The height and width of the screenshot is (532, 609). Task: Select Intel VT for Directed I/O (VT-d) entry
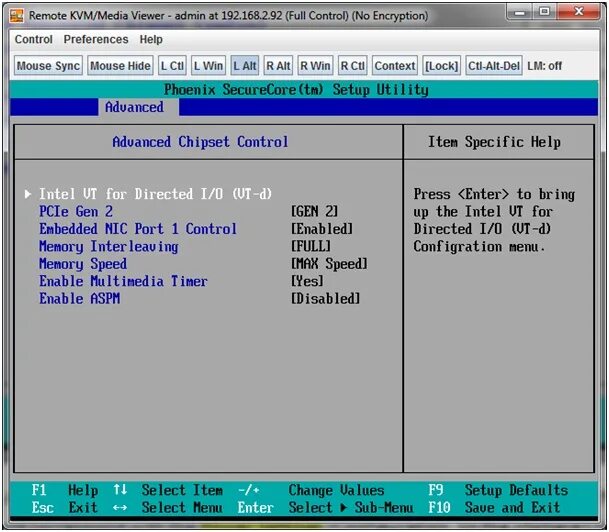click(155, 194)
